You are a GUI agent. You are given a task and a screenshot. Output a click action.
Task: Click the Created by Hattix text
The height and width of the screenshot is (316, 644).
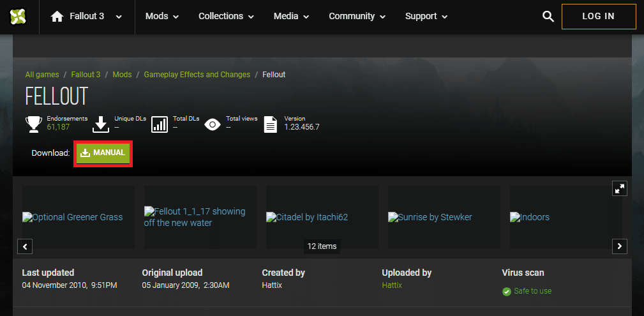(x=272, y=285)
